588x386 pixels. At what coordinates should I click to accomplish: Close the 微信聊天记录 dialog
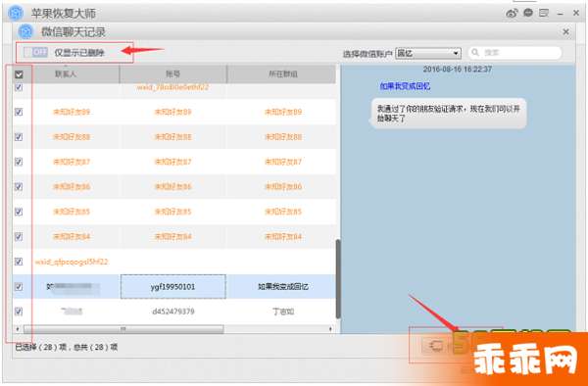coord(566,32)
